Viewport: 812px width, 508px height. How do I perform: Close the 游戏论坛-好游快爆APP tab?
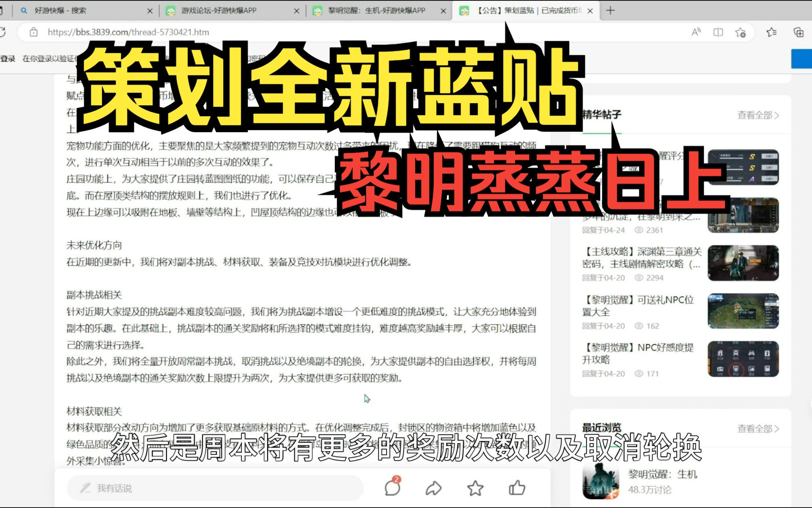point(297,11)
